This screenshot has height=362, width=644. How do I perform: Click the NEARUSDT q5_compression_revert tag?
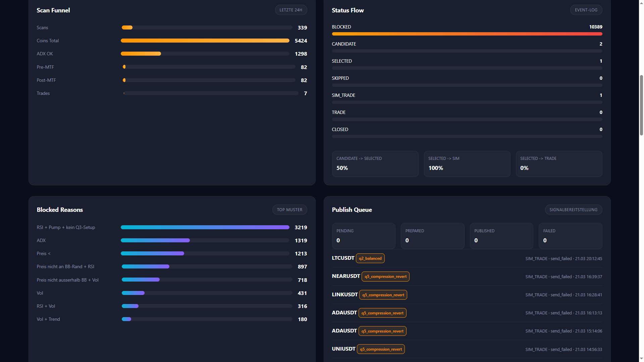click(385, 277)
